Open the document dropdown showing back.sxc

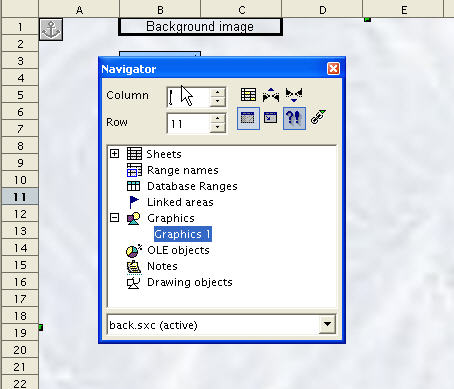(x=327, y=324)
